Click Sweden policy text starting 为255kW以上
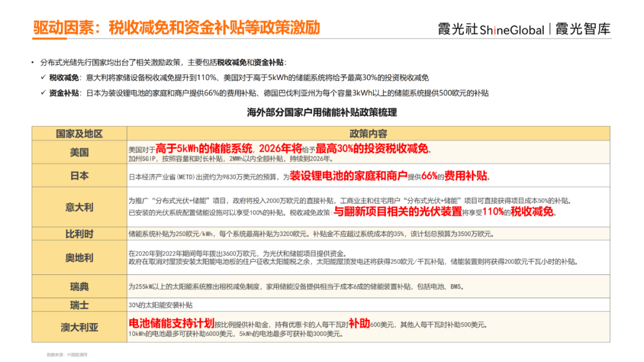This screenshot has width=644, height=362. coord(296,286)
